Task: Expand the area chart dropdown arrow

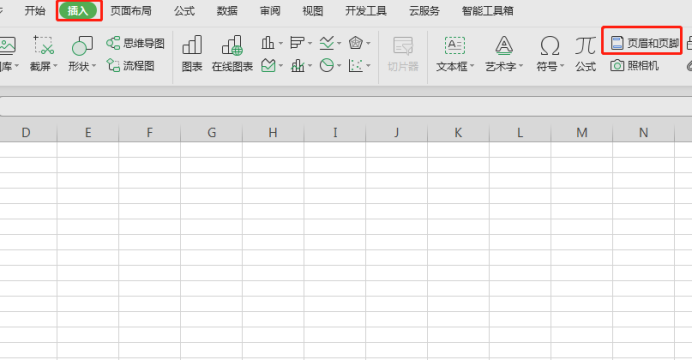Action: pyautogui.click(x=281, y=66)
